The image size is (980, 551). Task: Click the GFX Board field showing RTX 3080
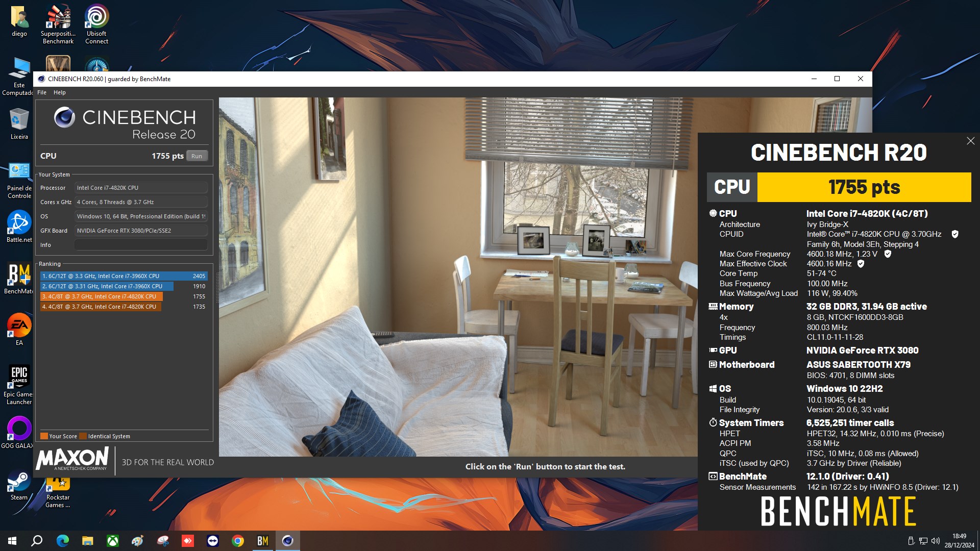(x=141, y=231)
